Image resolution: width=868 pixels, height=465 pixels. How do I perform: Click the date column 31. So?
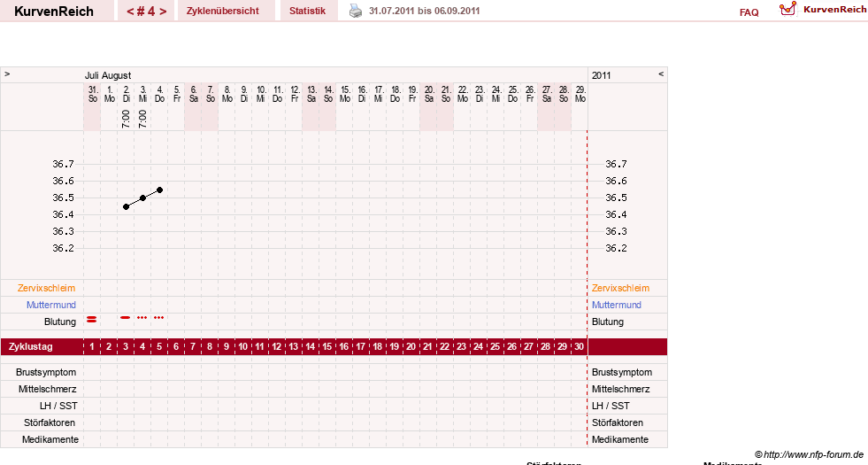click(92, 94)
